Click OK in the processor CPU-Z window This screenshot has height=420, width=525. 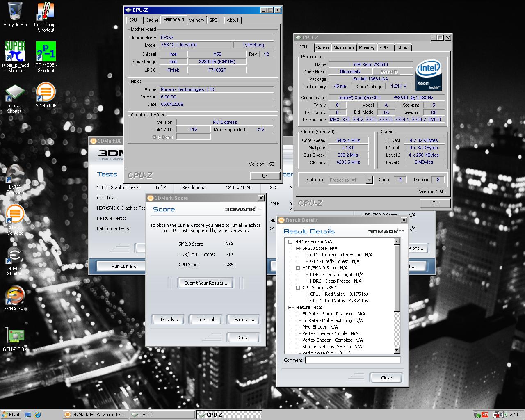(435, 203)
